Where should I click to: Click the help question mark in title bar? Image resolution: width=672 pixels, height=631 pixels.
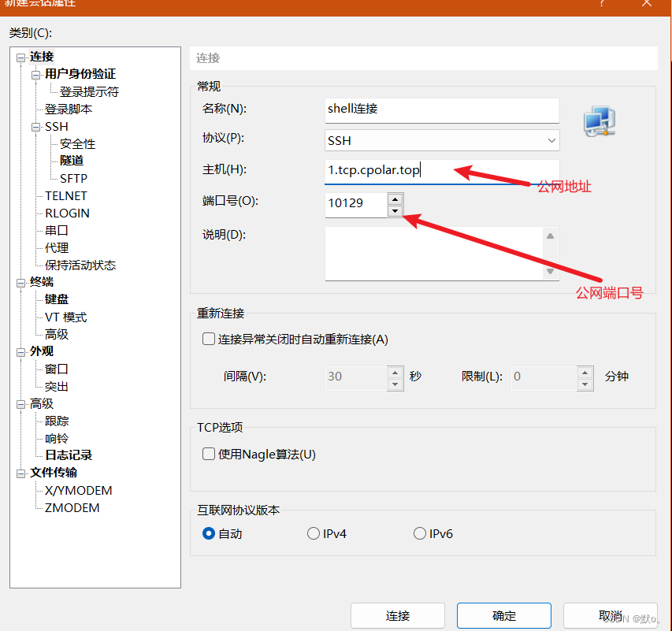pos(601,4)
